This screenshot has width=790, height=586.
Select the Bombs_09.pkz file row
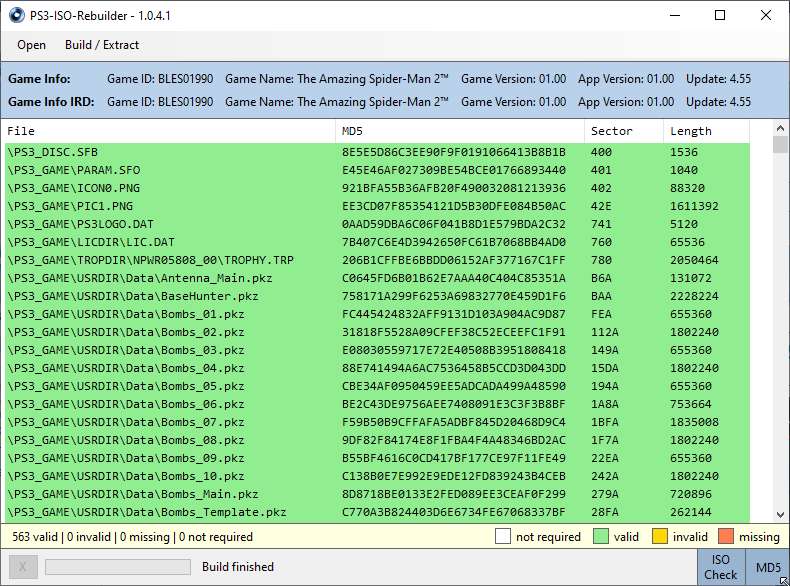click(377, 459)
